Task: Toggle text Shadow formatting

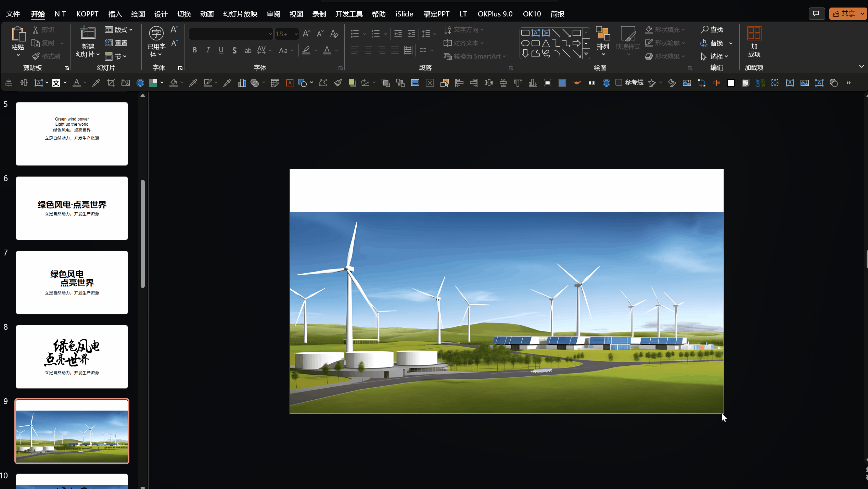Action: 234,50
